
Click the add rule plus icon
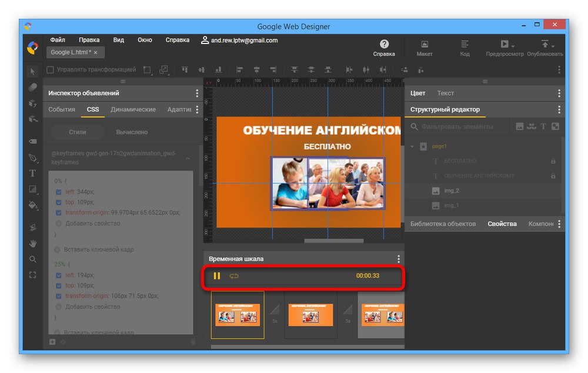(52, 342)
